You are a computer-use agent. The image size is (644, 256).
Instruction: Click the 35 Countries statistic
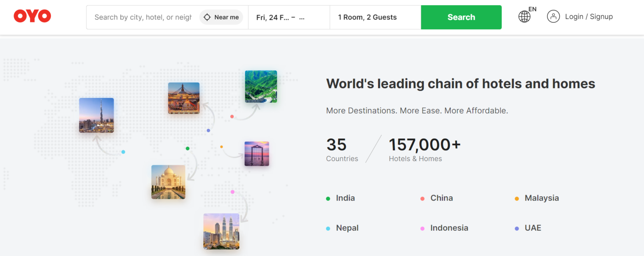(x=342, y=150)
